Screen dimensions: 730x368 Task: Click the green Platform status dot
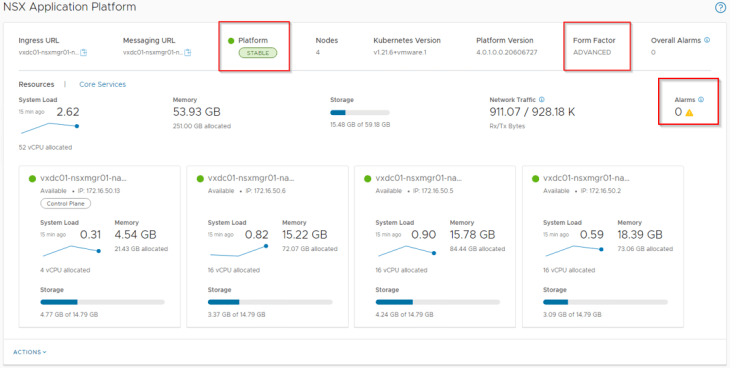(x=231, y=41)
